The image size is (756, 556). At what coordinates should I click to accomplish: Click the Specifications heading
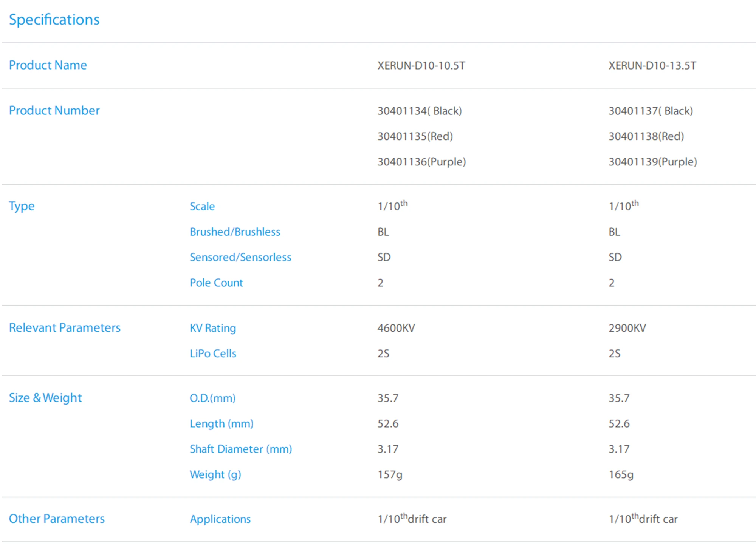(x=54, y=20)
